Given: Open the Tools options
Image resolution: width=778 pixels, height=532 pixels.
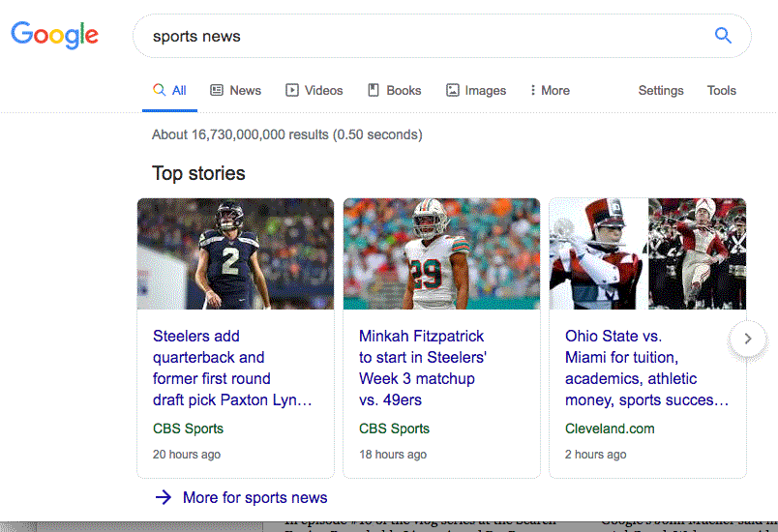Looking at the screenshot, I should tap(722, 90).
